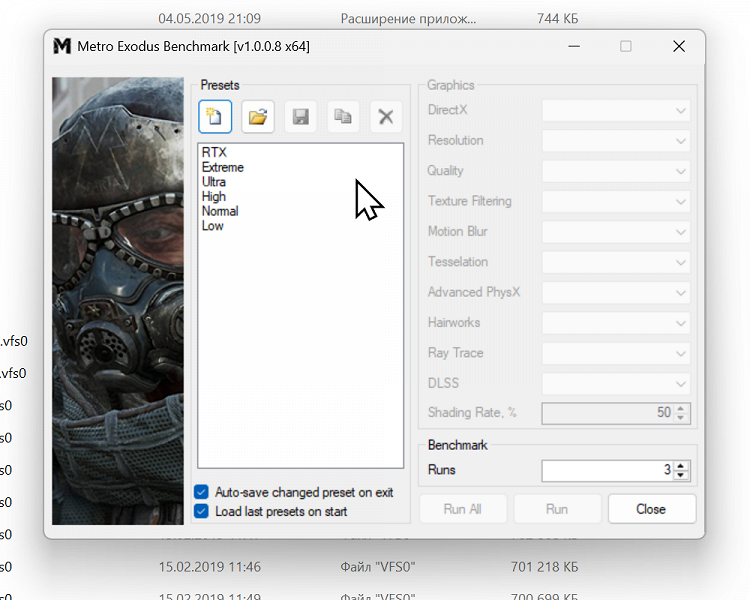
Task: Open the Ray Trace dropdown
Action: [615, 353]
